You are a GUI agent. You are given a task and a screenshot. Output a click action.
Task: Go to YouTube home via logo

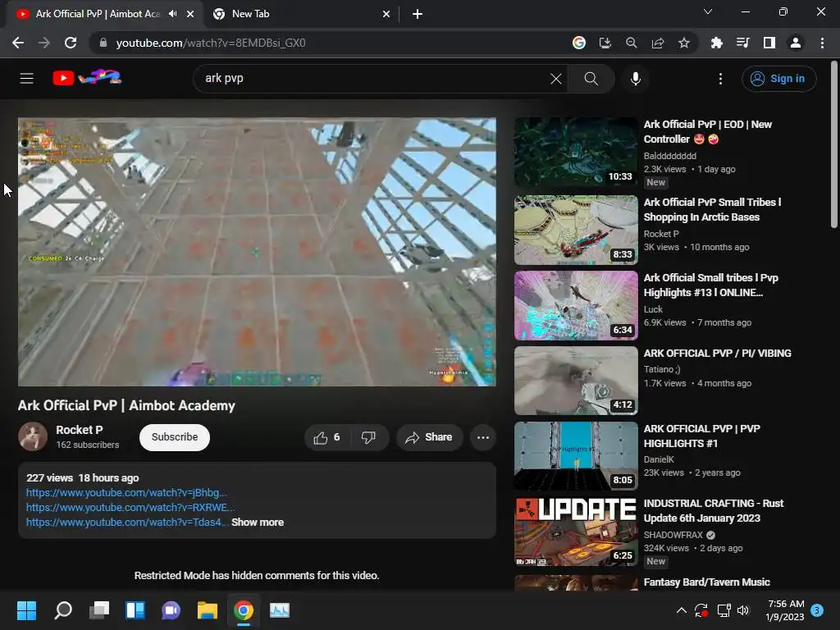point(87,78)
